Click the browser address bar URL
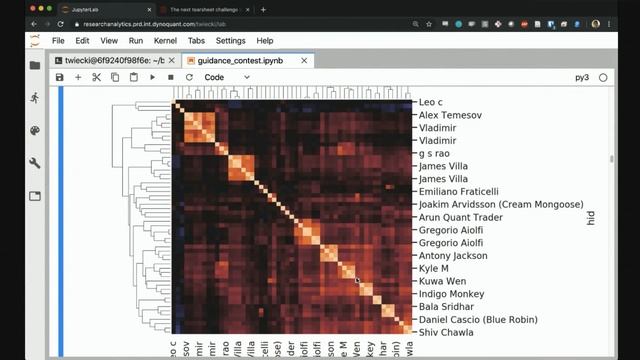This screenshot has width=640, height=360. click(x=154, y=24)
